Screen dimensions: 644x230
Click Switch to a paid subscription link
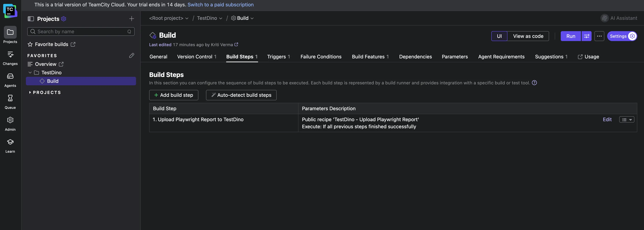(x=220, y=4)
